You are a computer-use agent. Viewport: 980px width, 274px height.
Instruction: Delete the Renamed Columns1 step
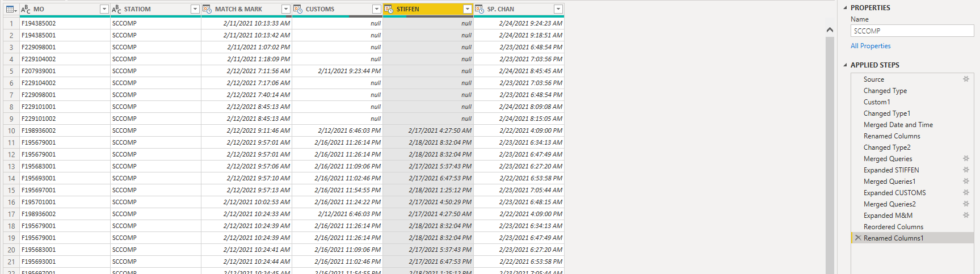tap(858, 238)
